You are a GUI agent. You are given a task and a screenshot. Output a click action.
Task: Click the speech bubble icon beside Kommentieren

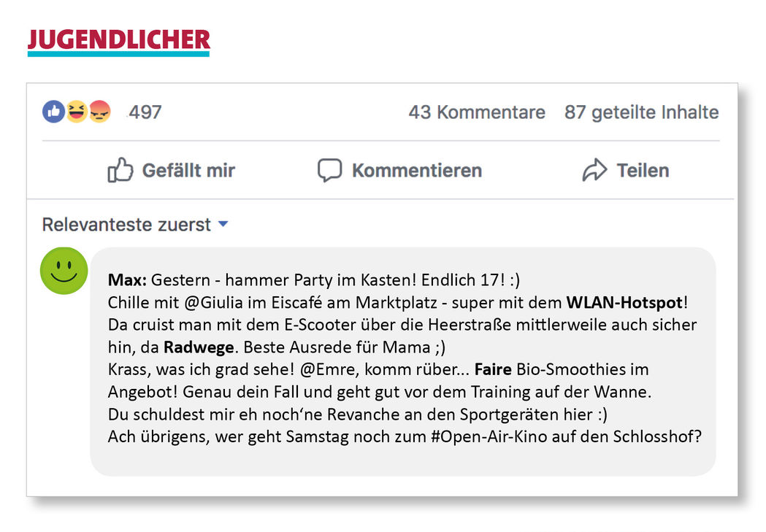pos(330,170)
